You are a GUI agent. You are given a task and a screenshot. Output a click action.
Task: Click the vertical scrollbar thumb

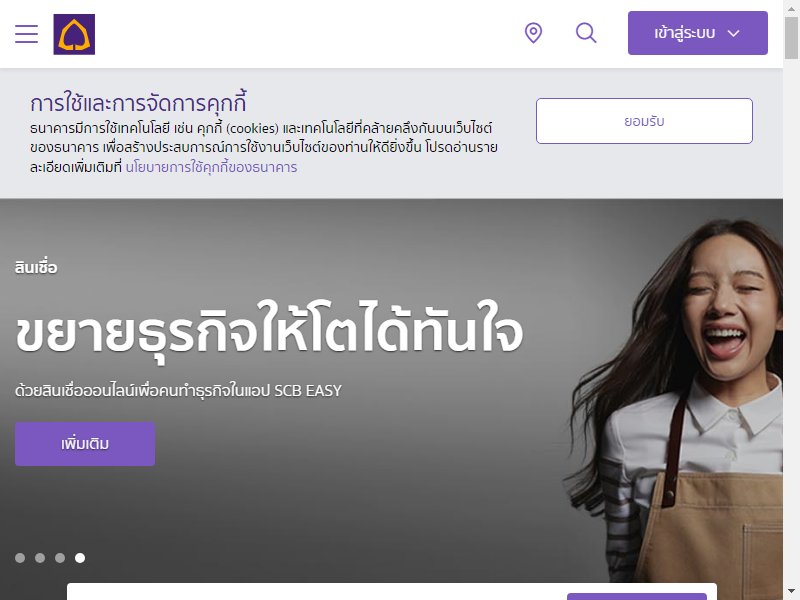click(791, 38)
